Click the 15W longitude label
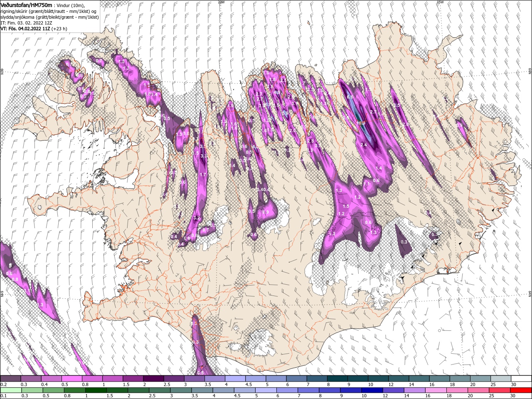532x399 pixels. pyautogui.click(x=440, y=2)
